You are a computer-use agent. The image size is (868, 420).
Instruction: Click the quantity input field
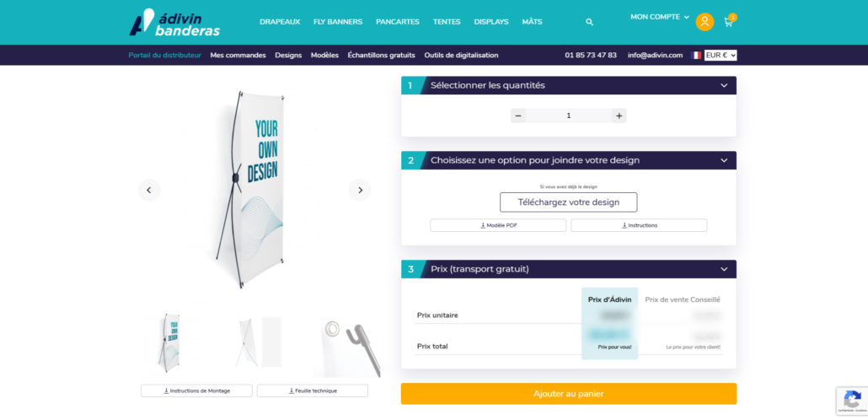(569, 116)
